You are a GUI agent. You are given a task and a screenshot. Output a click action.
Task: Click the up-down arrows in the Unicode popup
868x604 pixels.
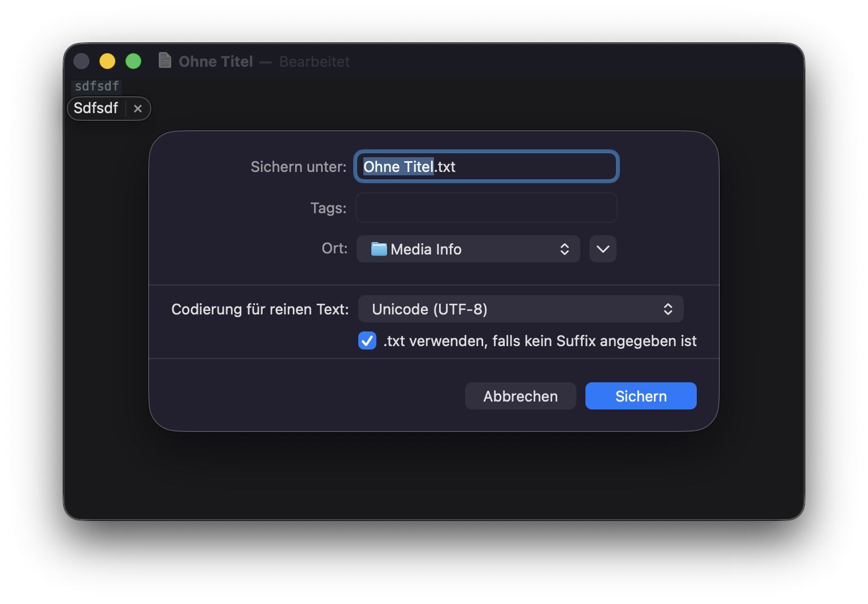(x=667, y=309)
